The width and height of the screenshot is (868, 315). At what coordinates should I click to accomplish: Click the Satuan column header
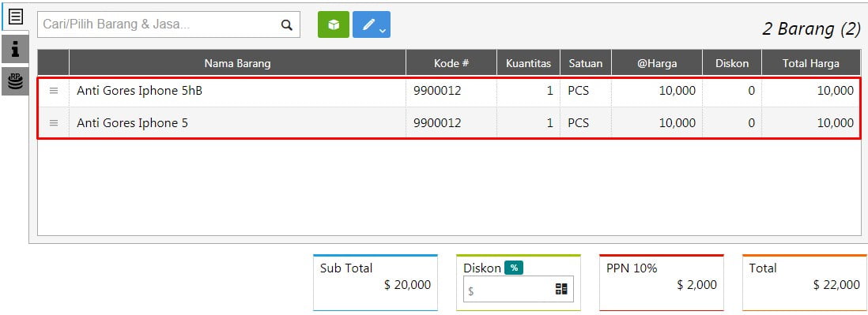pyautogui.click(x=586, y=63)
